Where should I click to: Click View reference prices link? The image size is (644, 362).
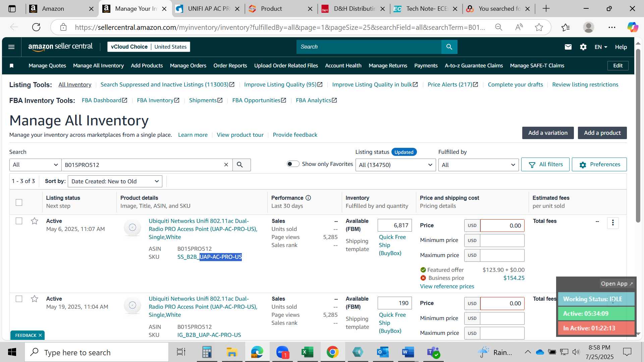coord(447,286)
